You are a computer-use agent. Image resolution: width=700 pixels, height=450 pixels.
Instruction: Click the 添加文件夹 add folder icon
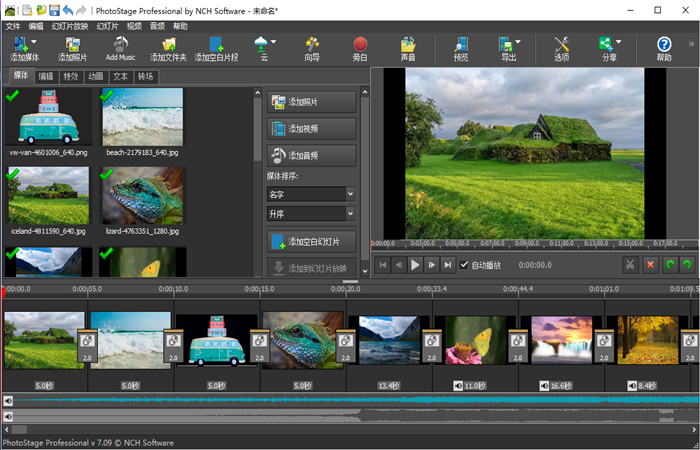(x=169, y=45)
